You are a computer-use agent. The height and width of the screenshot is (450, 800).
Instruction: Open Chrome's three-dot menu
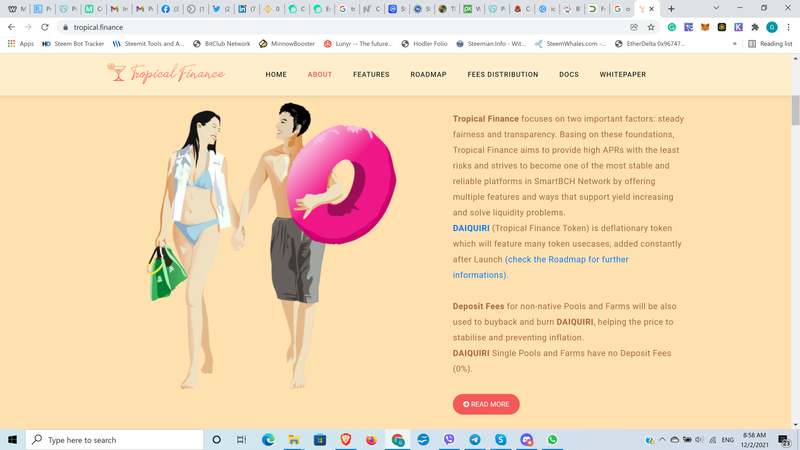[788, 27]
